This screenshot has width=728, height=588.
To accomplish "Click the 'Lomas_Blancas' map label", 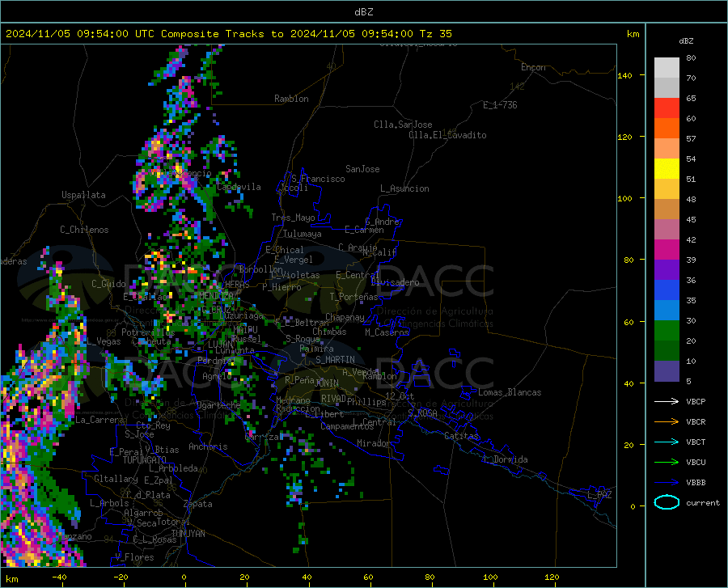I will click(x=510, y=392).
